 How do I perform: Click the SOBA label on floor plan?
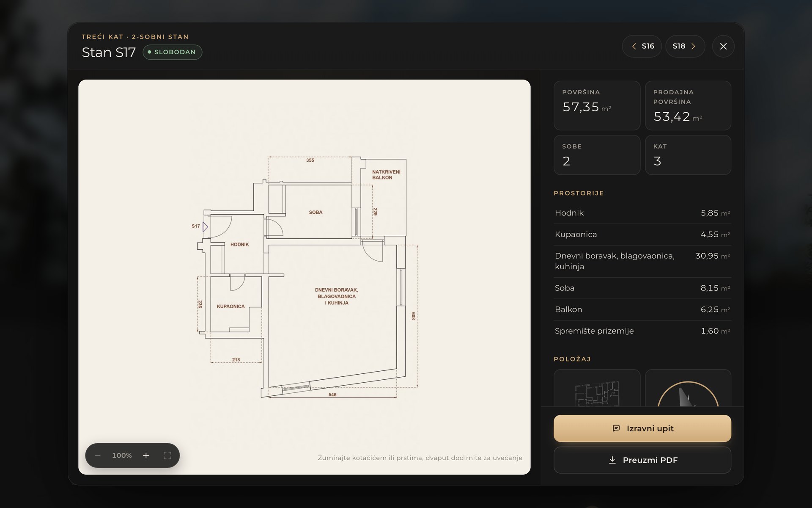tap(315, 213)
